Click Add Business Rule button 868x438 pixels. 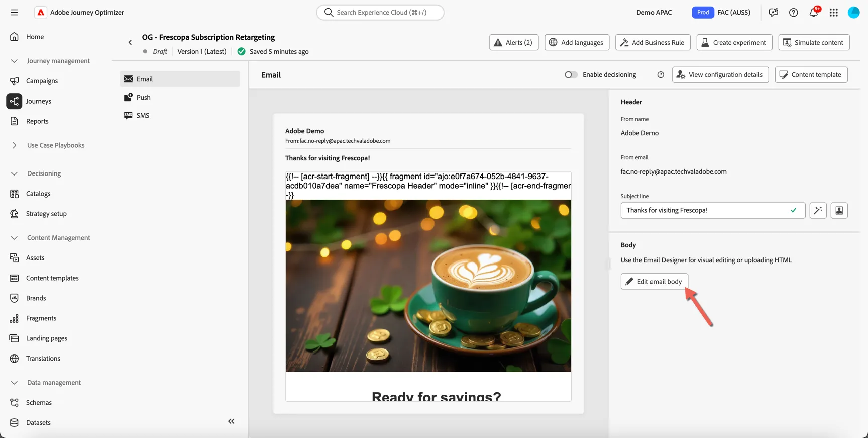(x=653, y=42)
